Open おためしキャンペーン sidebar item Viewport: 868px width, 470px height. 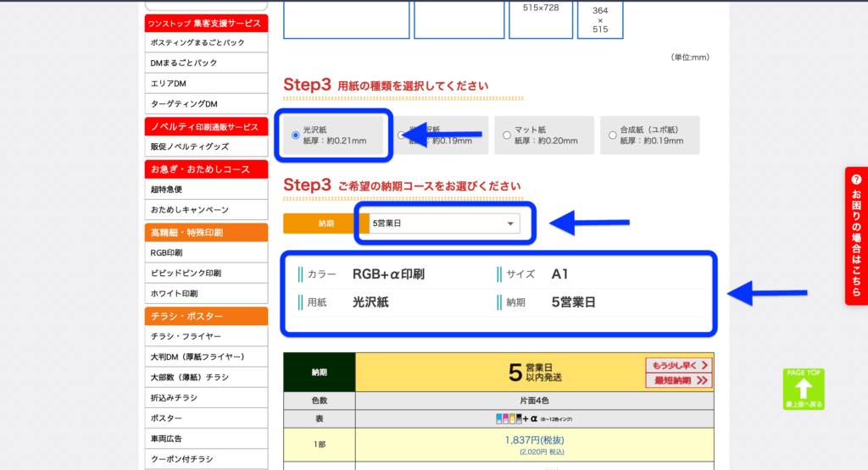[206, 209]
